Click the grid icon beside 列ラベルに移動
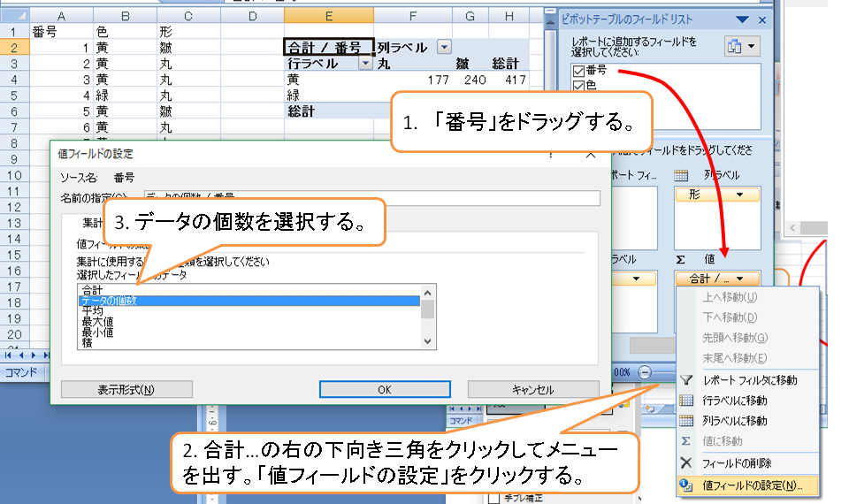The image size is (849, 504). [x=686, y=421]
